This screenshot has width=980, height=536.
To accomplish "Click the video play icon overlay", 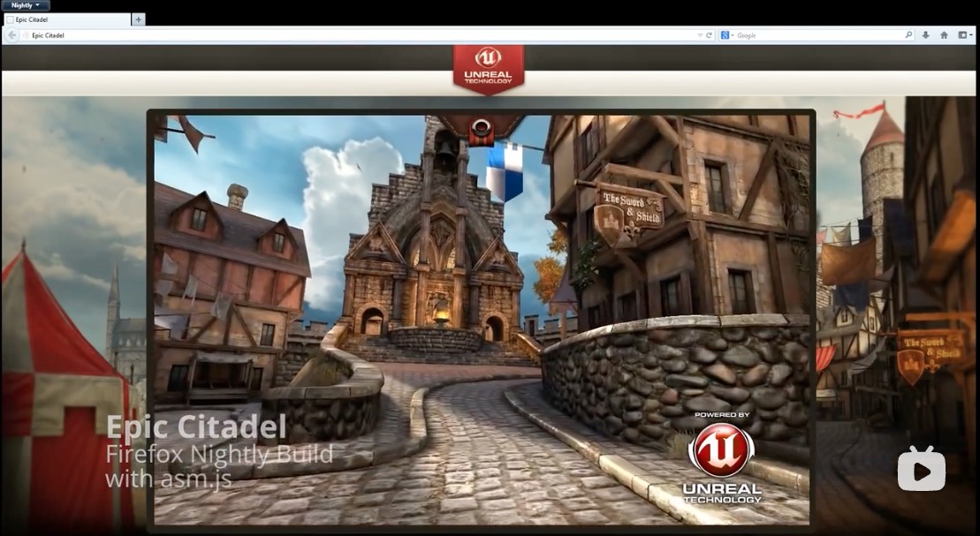I will point(922,469).
